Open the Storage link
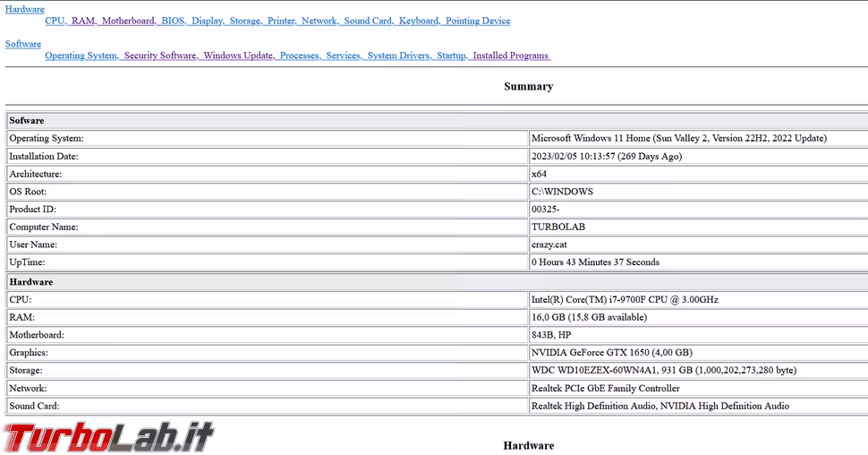Screen dimensions: 868x455 tap(245, 21)
